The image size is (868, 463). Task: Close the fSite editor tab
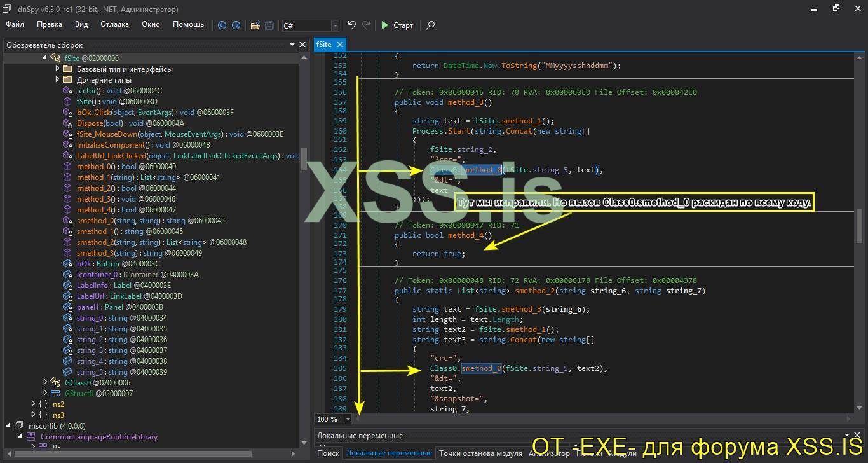click(340, 45)
